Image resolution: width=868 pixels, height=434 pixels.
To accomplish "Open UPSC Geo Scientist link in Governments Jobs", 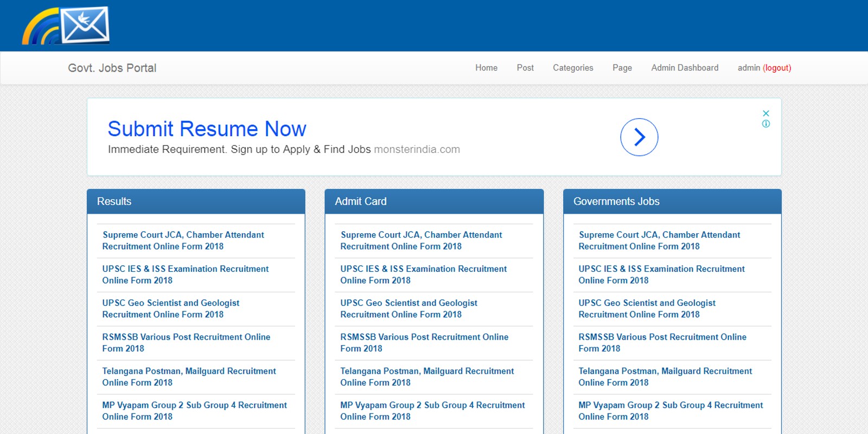I will 647,309.
